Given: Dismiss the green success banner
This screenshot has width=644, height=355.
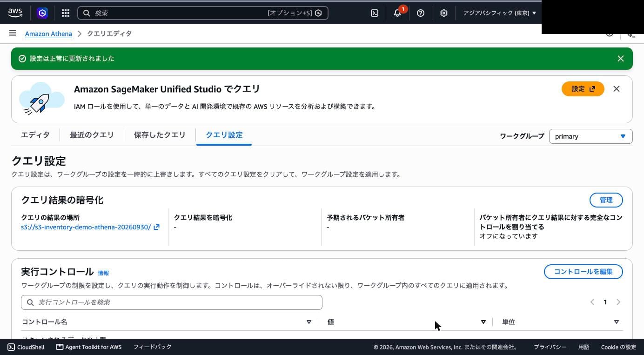Looking at the screenshot, I should point(621,59).
